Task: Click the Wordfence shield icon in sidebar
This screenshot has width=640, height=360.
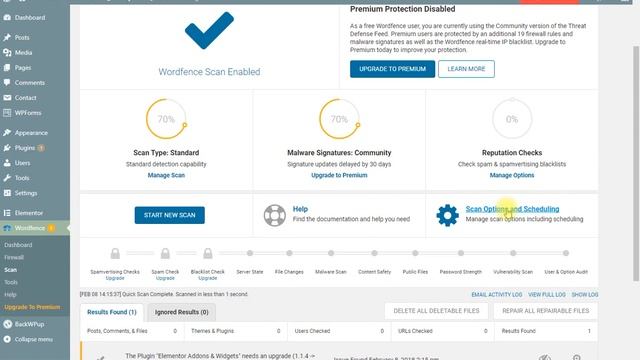Action: coord(7,228)
